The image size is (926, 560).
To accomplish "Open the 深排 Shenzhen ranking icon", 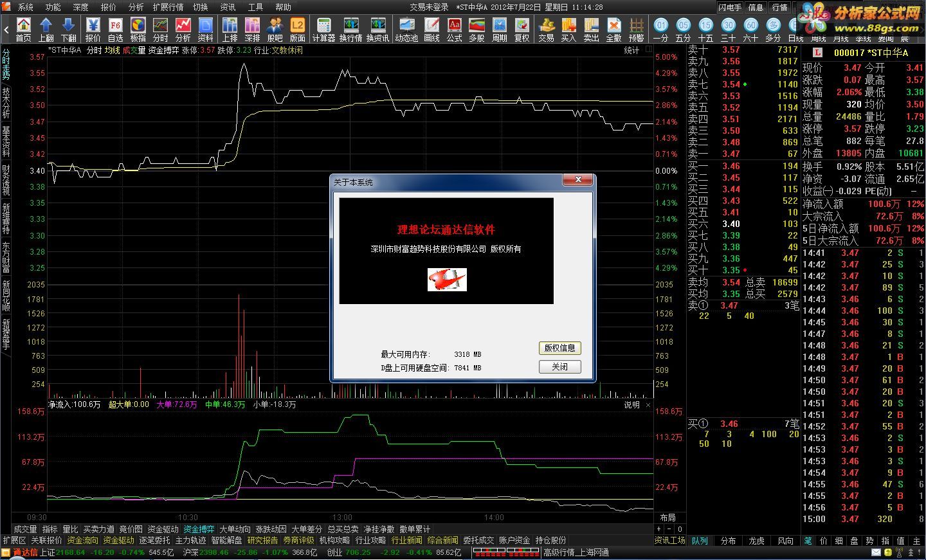I will 253,30.
